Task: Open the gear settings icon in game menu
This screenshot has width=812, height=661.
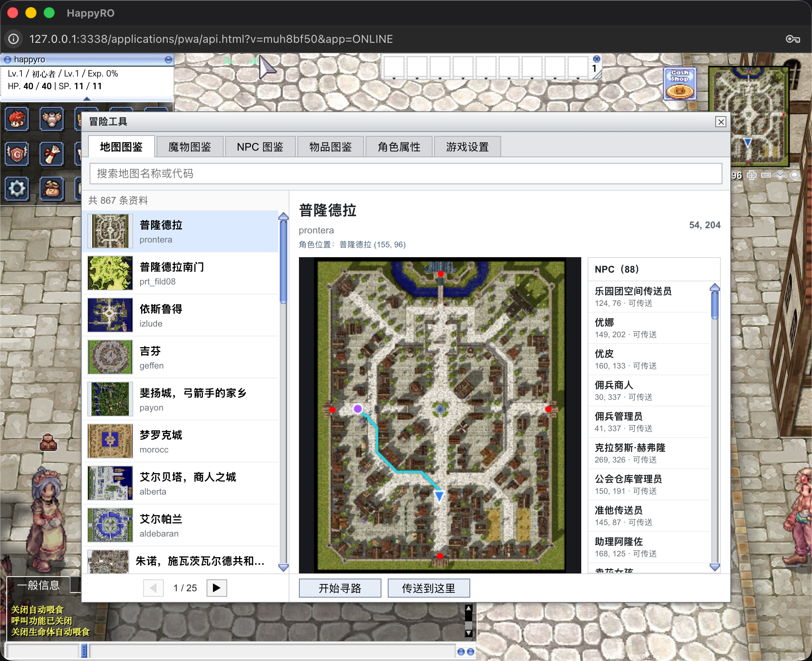Action: [x=17, y=189]
